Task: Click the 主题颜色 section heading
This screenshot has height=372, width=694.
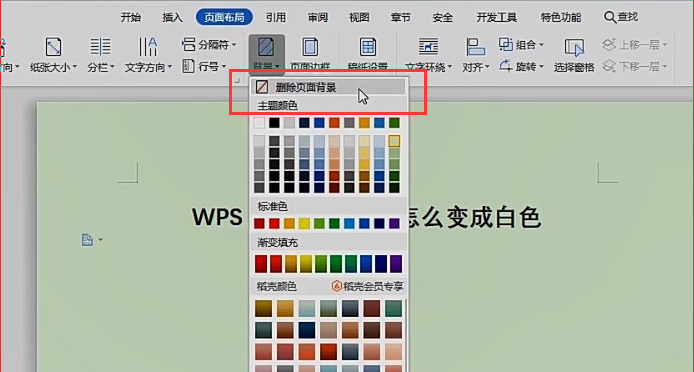Action: [278, 106]
